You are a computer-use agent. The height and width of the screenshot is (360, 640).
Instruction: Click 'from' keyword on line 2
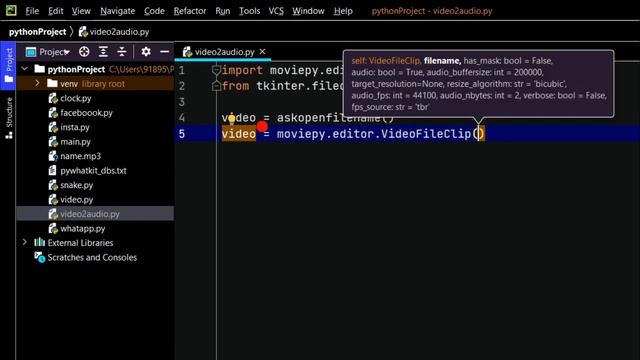pyautogui.click(x=236, y=86)
